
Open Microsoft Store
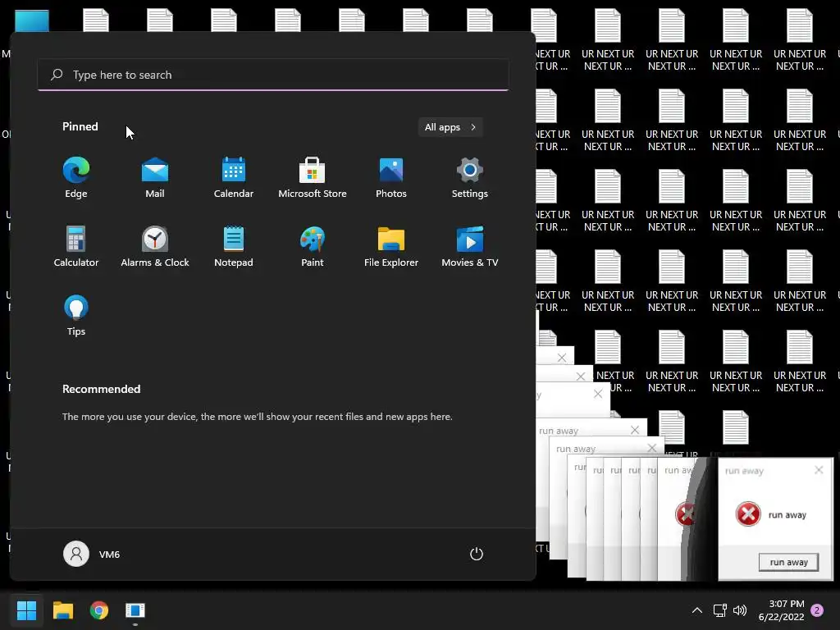click(x=313, y=178)
